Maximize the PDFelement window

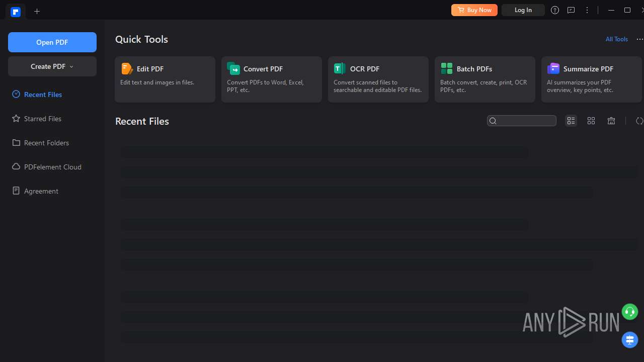tap(627, 10)
